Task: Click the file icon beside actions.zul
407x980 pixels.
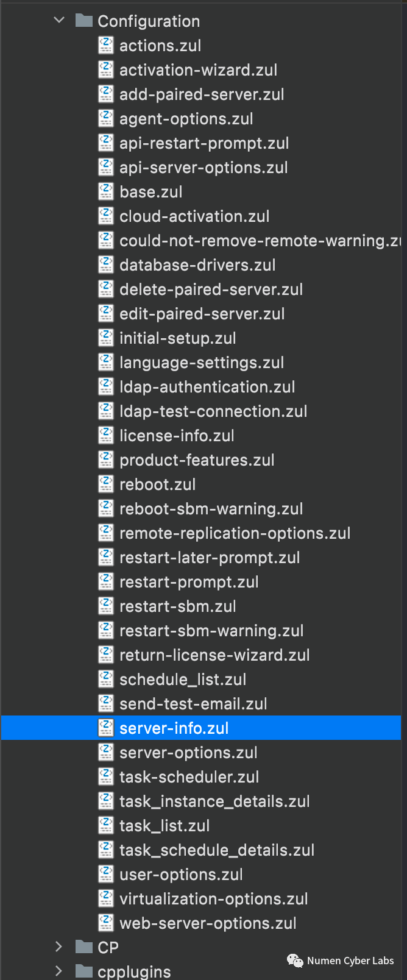Action: click(x=105, y=45)
